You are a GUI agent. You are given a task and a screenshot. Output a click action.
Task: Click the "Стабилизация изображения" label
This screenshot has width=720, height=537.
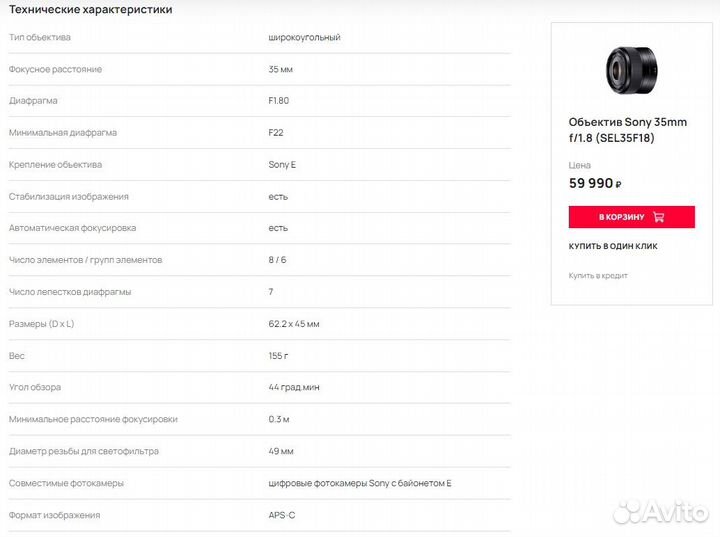click(68, 197)
